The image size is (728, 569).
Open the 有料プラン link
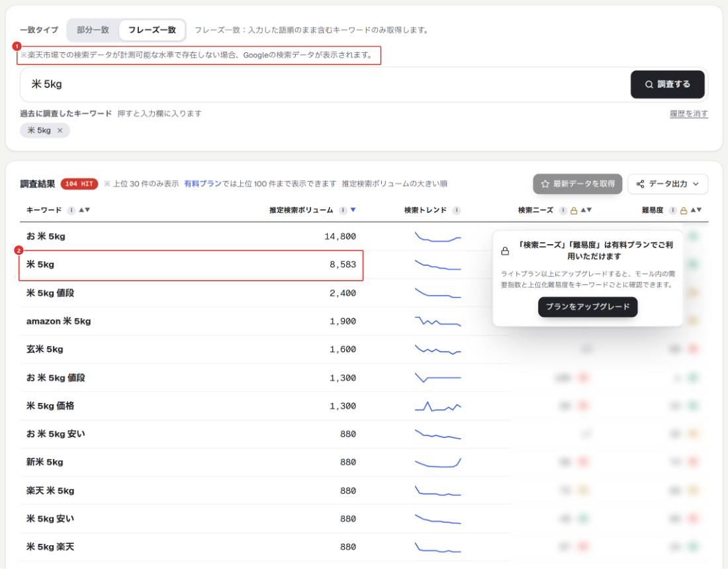click(x=203, y=184)
